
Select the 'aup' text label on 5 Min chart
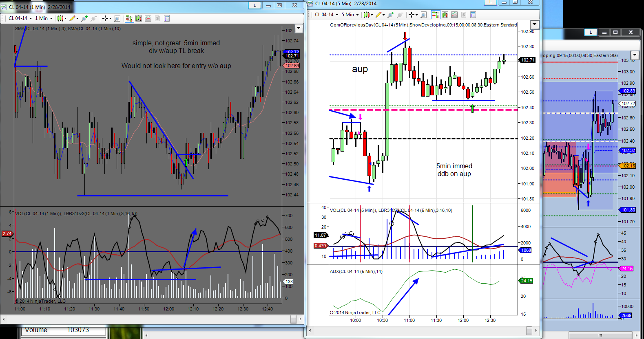point(360,69)
